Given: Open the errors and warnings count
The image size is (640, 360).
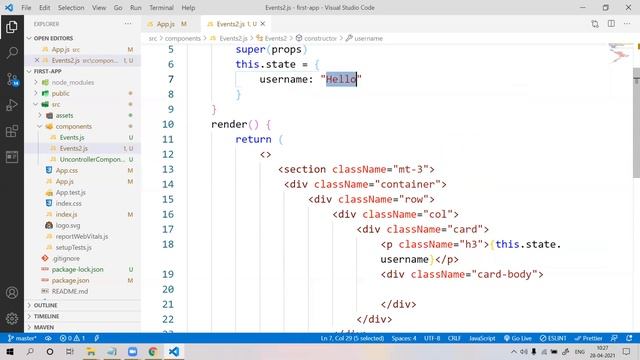Looking at the screenshot, I should pyautogui.click(x=72, y=338).
